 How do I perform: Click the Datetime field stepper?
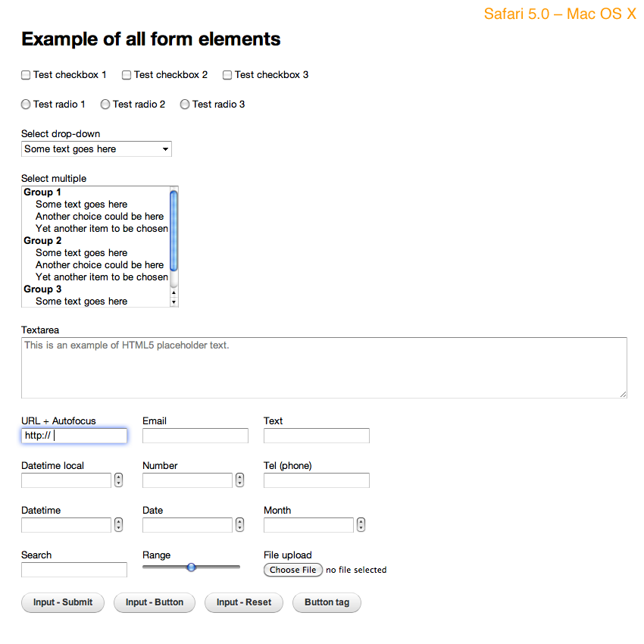pyautogui.click(x=118, y=525)
